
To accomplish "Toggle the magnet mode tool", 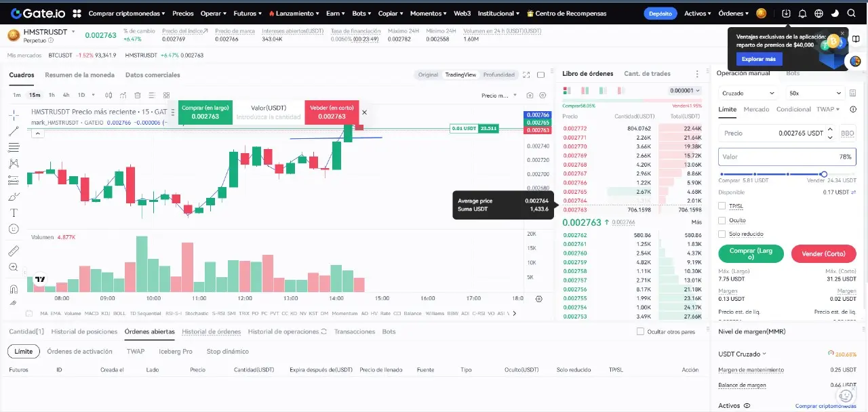I will click(14, 289).
